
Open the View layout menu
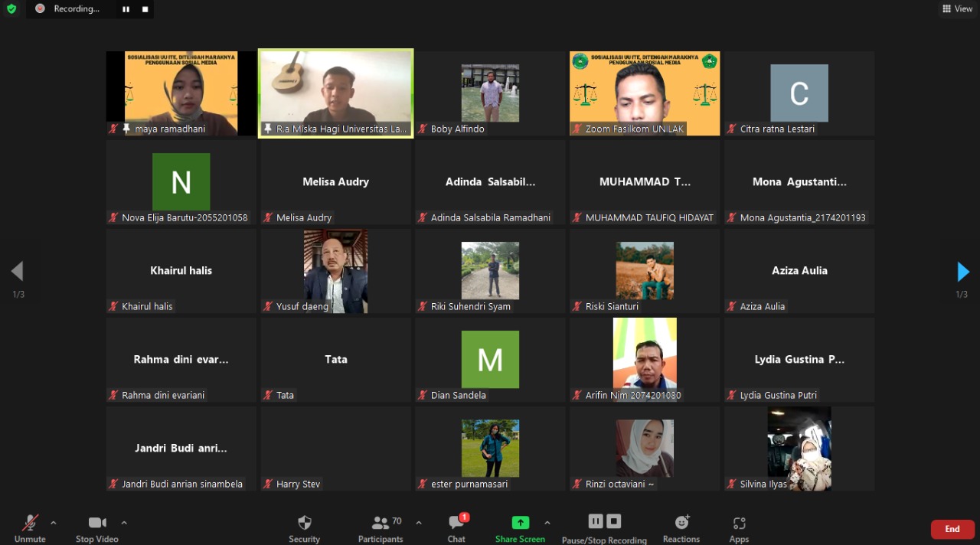point(957,9)
